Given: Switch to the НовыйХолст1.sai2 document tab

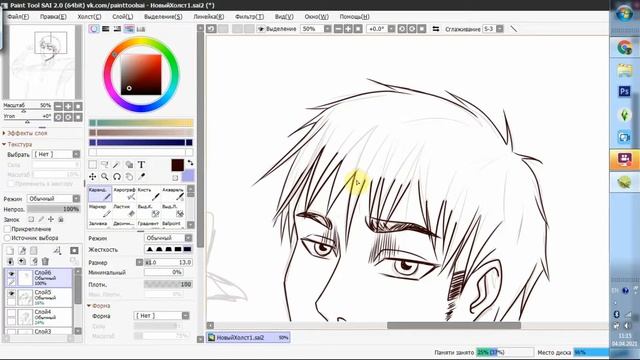Looking at the screenshot, I should click(x=248, y=338).
